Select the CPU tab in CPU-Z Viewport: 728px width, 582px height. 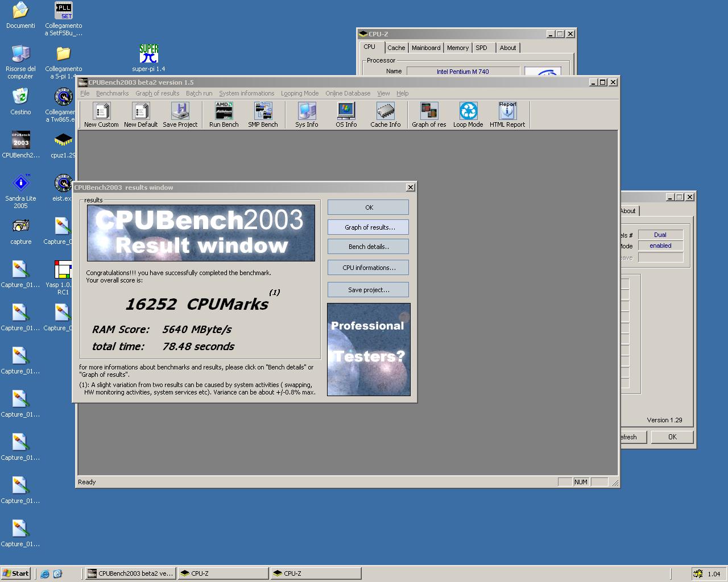point(370,47)
